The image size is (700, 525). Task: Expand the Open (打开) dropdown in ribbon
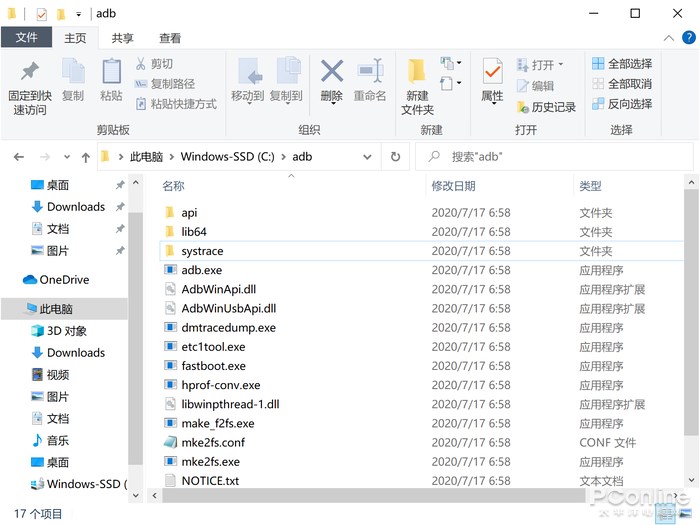[x=561, y=65]
